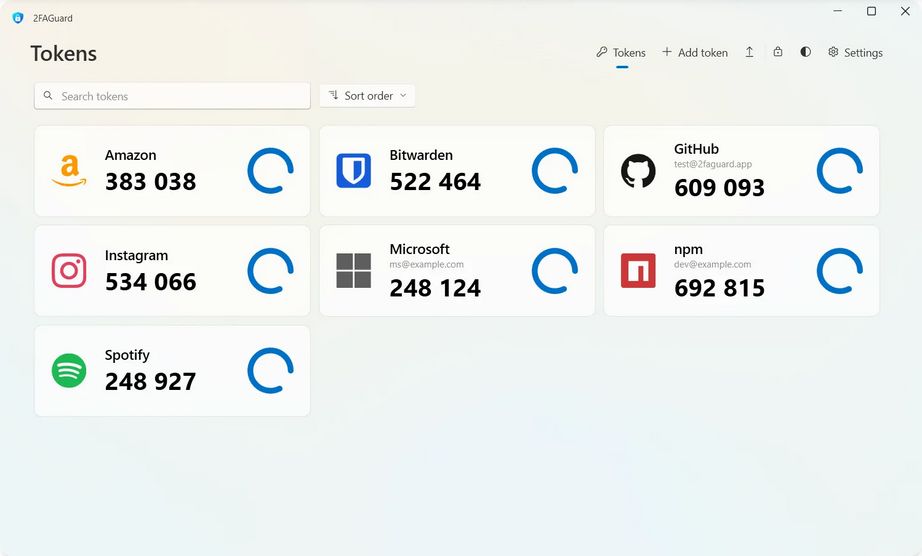
Task: Lock the app with the padlock icon
Action: tap(777, 52)
